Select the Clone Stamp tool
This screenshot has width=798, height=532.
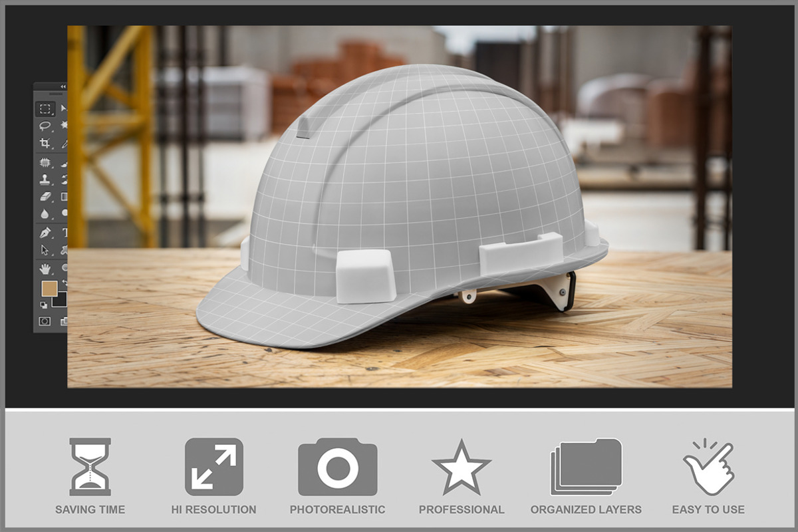45,180
